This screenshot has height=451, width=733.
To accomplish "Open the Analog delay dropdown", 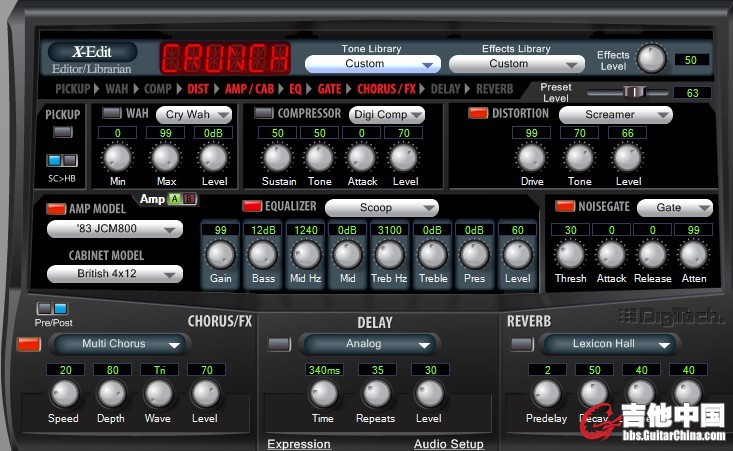I will point(369,344).
